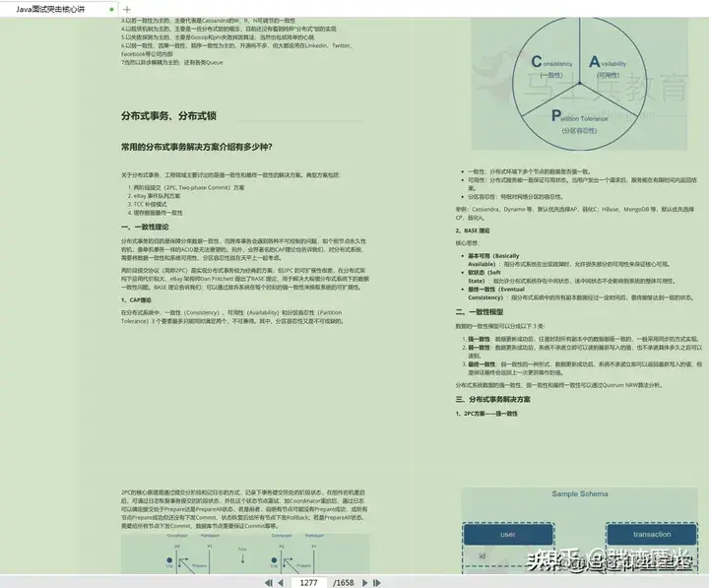Screen dimensions: 709x588
Task: Click the list item eBay 事件队列方案
Action: coord(157,196)
